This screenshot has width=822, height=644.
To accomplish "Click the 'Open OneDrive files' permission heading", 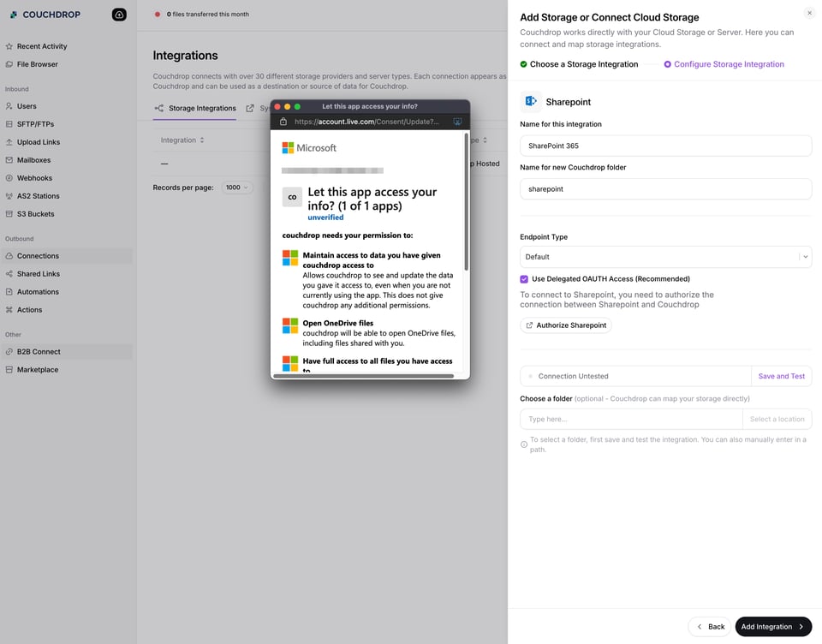I will 338,323.
